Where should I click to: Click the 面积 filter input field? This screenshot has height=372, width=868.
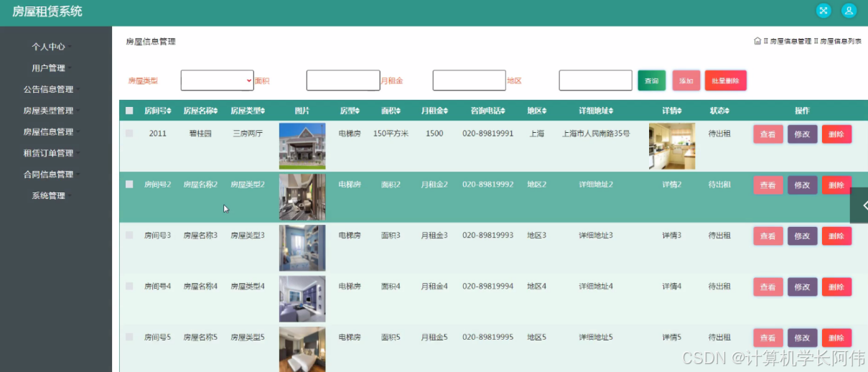(x=343, y=80)
